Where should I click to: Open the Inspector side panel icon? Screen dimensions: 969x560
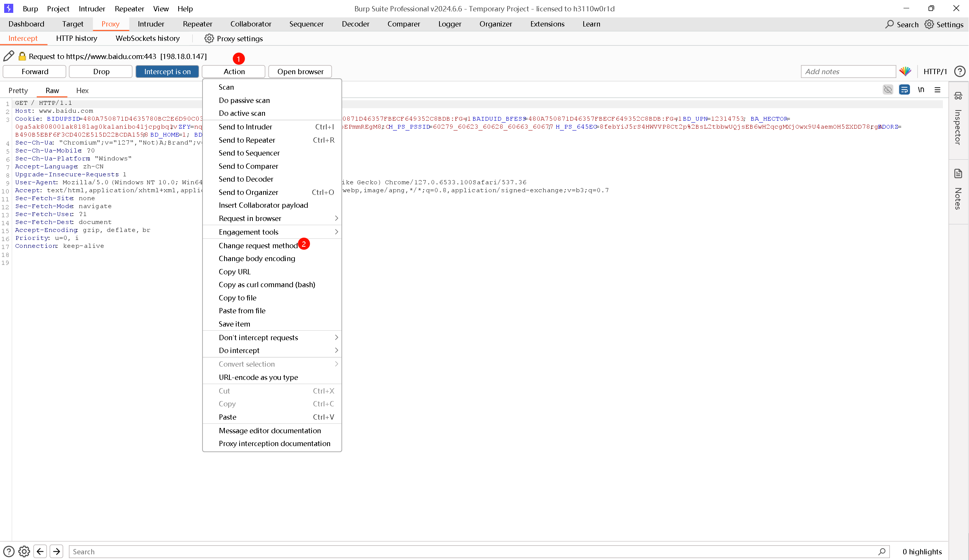[x=958, y=96]
